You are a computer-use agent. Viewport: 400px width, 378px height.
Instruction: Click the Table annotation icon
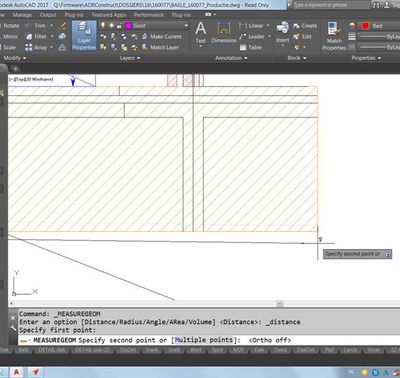pyautogui.click(x=243, y=47)
